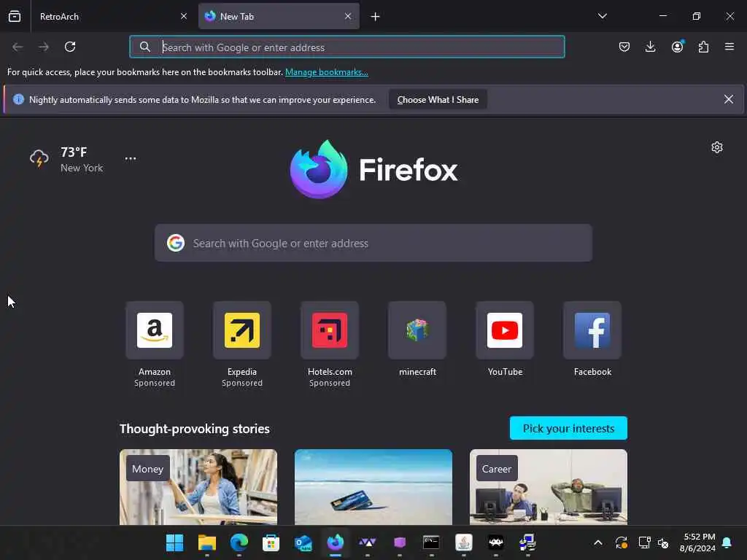Expand the list all tabs dropdown
This screenshot has height=560, width=747.
pos(602,16)
